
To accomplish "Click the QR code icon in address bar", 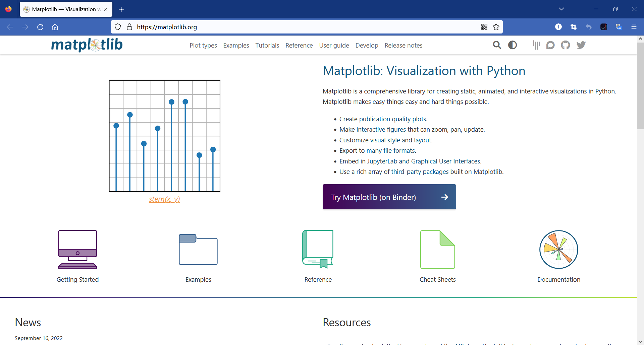I will coord(484,27).
